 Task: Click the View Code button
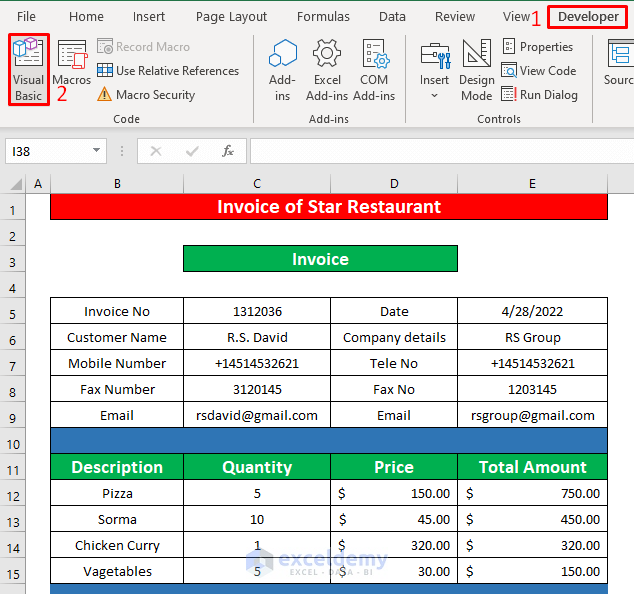[x=538, y=71]
